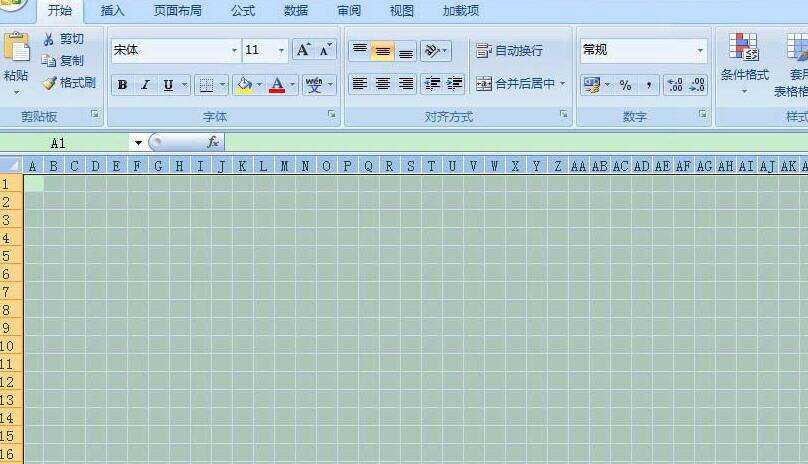Select column AB header

click(x=599, y=166)
